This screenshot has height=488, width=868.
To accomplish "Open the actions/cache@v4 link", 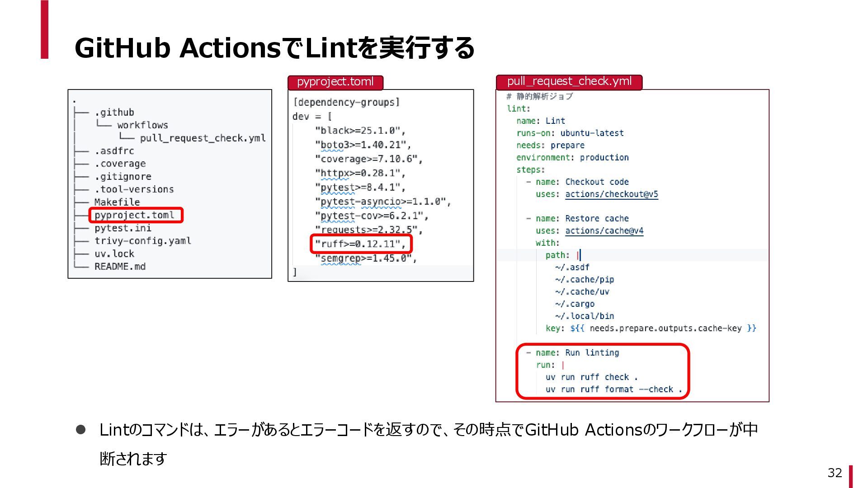I will (604, 231).
